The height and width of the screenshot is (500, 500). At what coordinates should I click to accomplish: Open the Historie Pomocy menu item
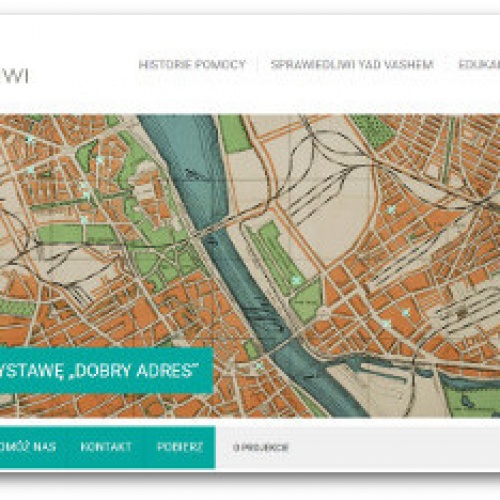click(x=192, y=64)
